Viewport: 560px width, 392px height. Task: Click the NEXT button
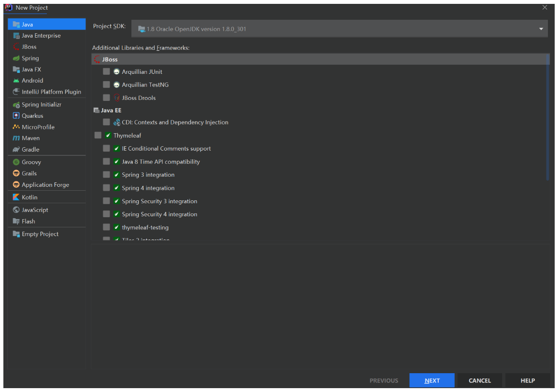pyautogui.click(x=432, y=380)
